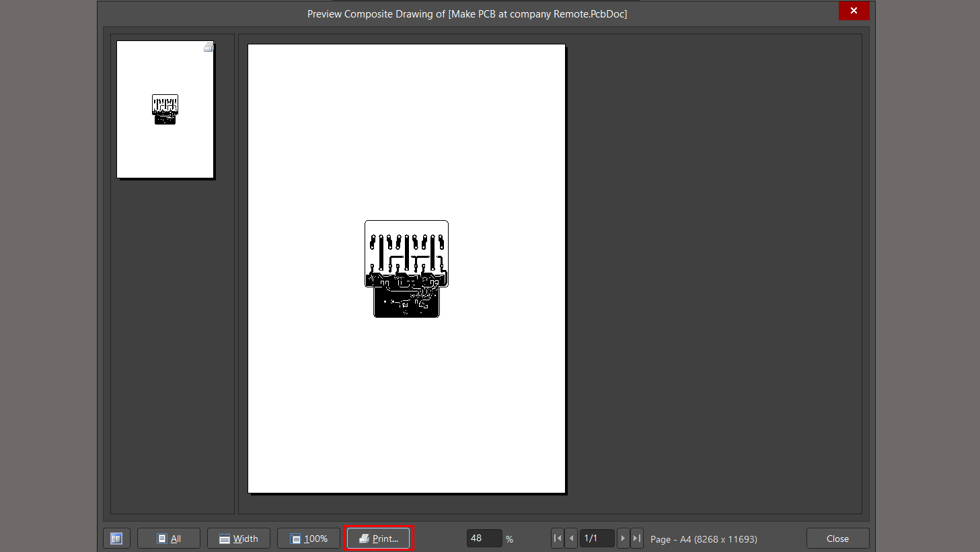Advance to the next page arrow
This screenshot has width=980, height=552.
pos(623,539)
